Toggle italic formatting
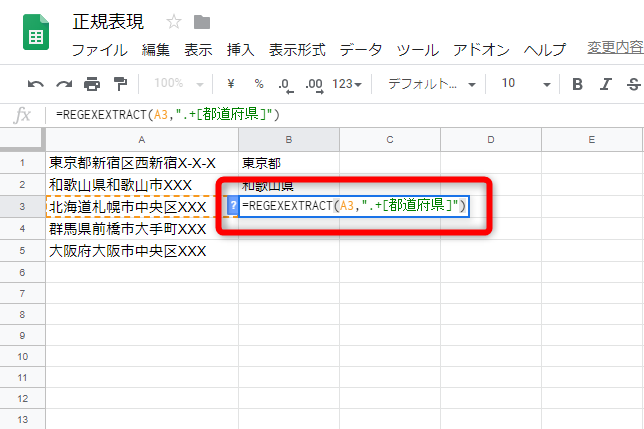This screenshot has width=644, height=429. click(x=605, y=84)
